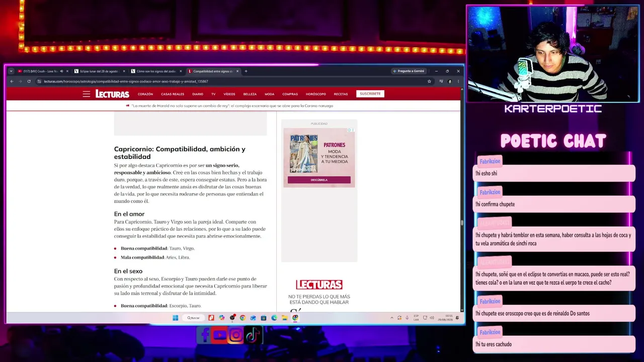Open OBS Studio from the taskbar
Image resolution: width=644 pixels, height=362 pixels.
pos(232,318)
